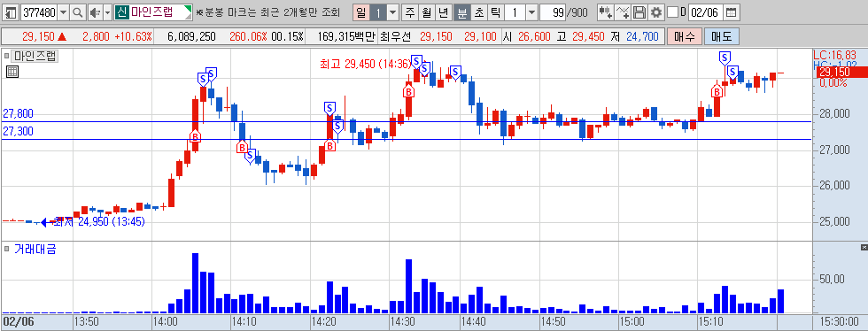
Task: Open the data table grid icon under 마인즈랩
Action: coord(12,72)
